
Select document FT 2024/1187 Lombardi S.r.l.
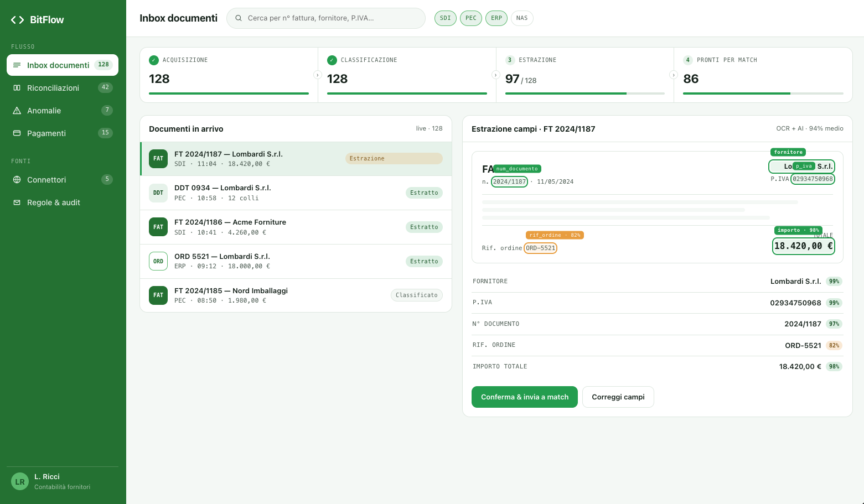coord(296,159)
